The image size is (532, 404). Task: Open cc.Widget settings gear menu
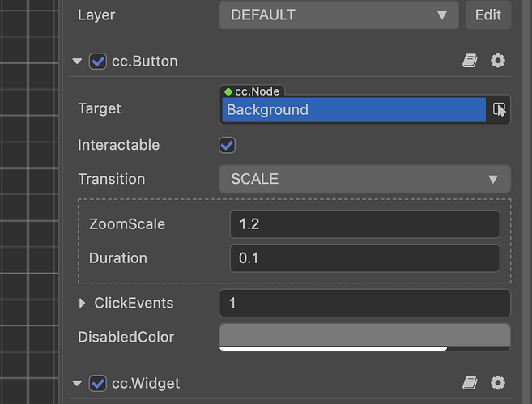(x=498, y=383)
